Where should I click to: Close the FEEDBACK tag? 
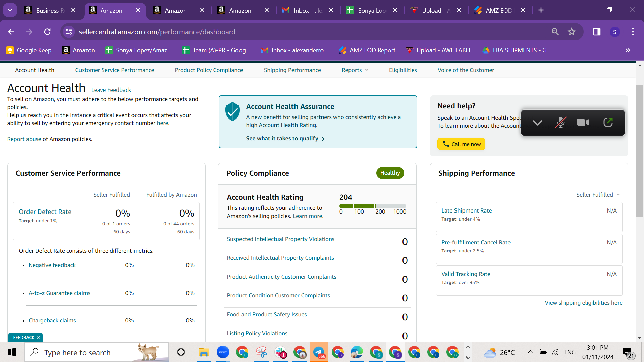click(38, 338)
